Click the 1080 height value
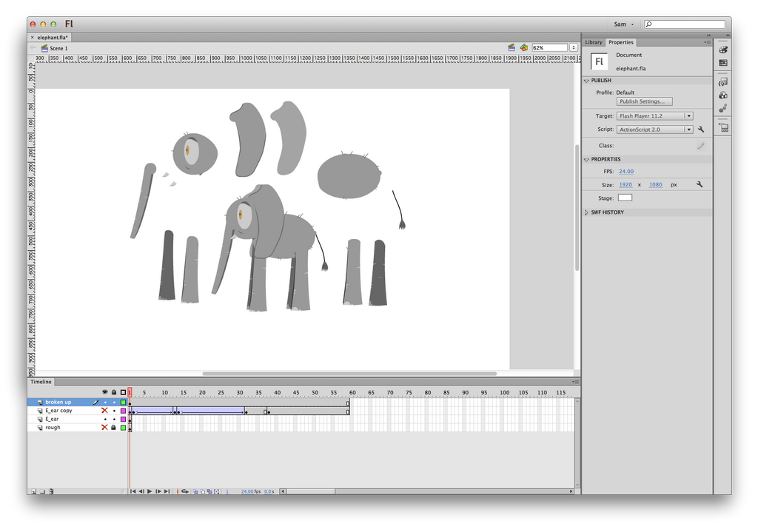758x532 pixels. tap(656, 184)
